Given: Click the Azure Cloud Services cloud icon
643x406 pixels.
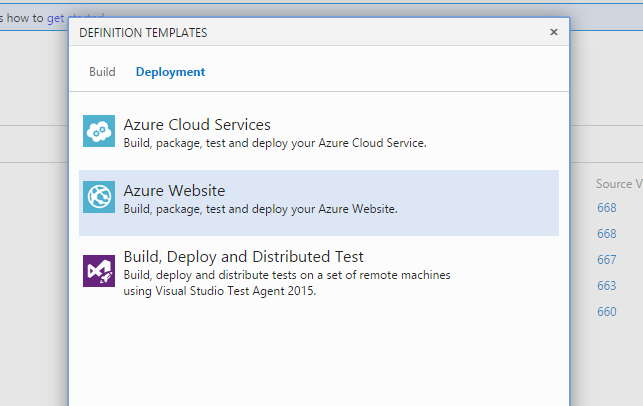Looking at the screenshot, I should pyautogui.click(x=99, y=131).
